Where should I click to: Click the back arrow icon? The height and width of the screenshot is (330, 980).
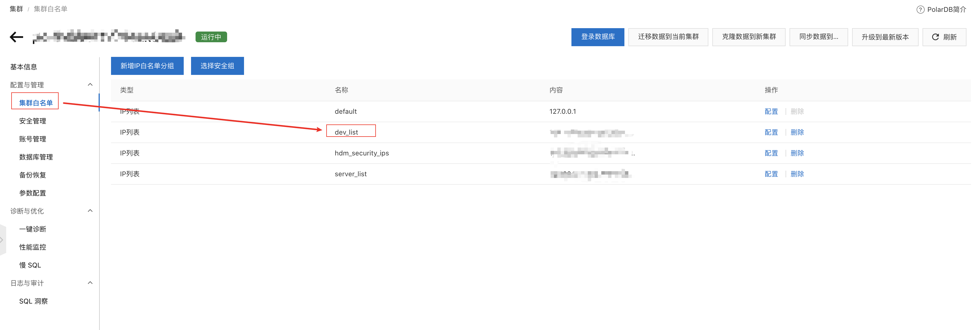click(x=16, y=37)
